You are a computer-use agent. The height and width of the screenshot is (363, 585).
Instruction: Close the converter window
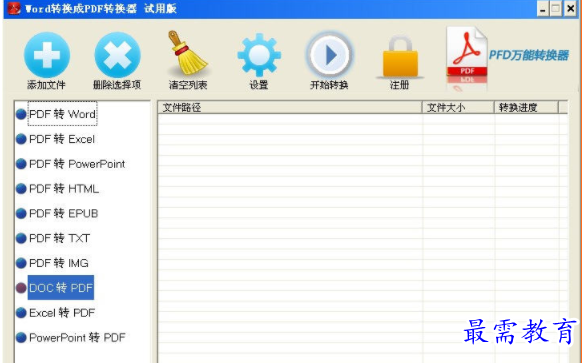pyautogui.click(x=570, y=9)
